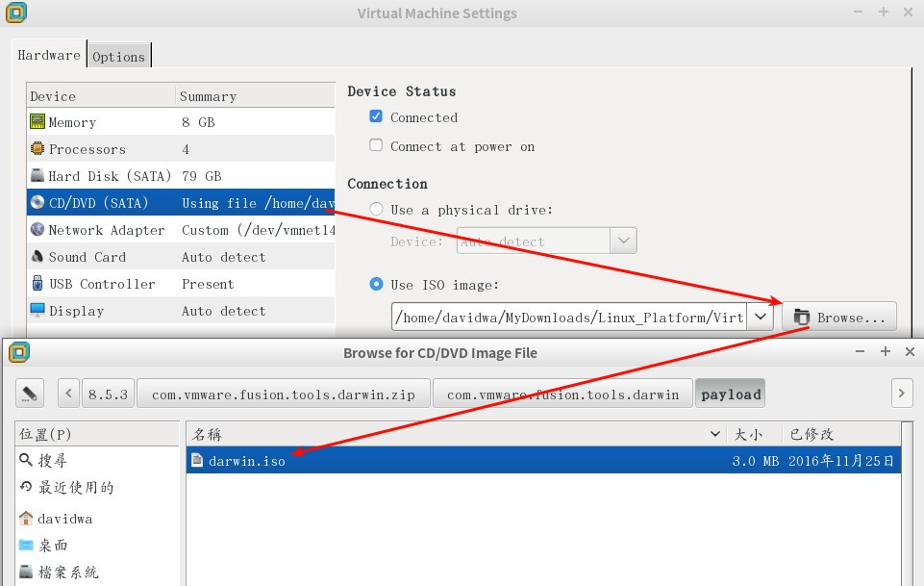Click the darwin.iso file icon
Viewport: 924px width, 586px height.
tap(197, 460)
